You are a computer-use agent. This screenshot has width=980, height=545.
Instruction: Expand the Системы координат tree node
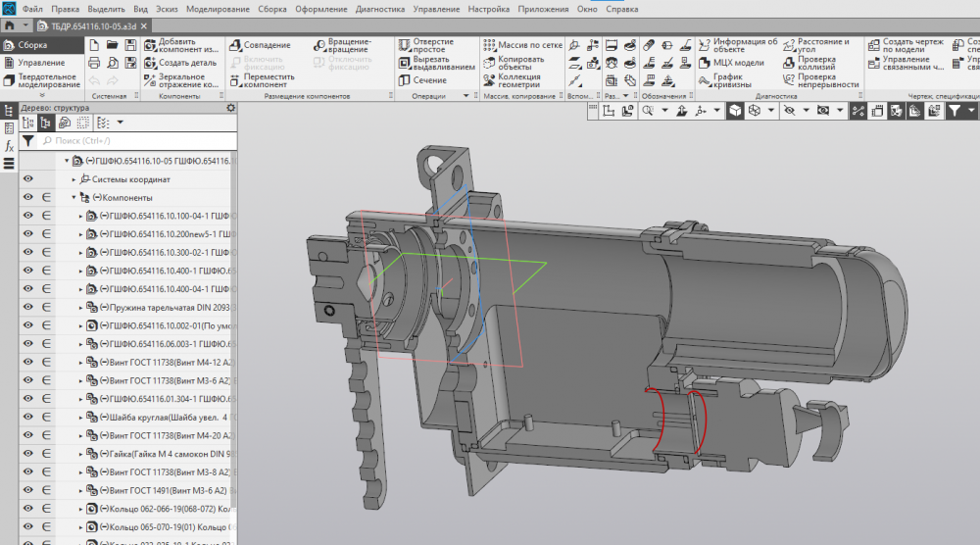[x=74, y=179]
